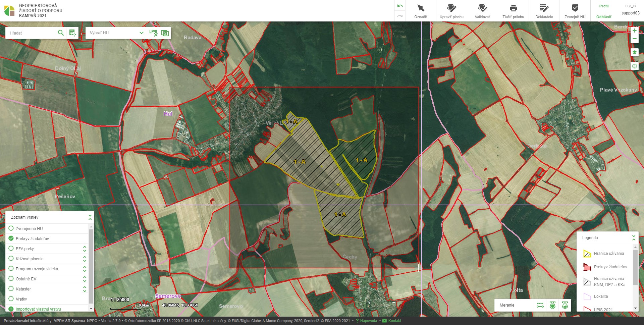Click the undo arrow icon

click(x=400, y=6)
